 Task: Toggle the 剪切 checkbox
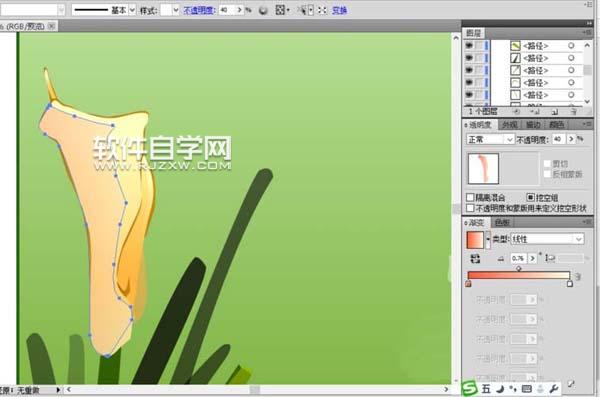point(547,164)
